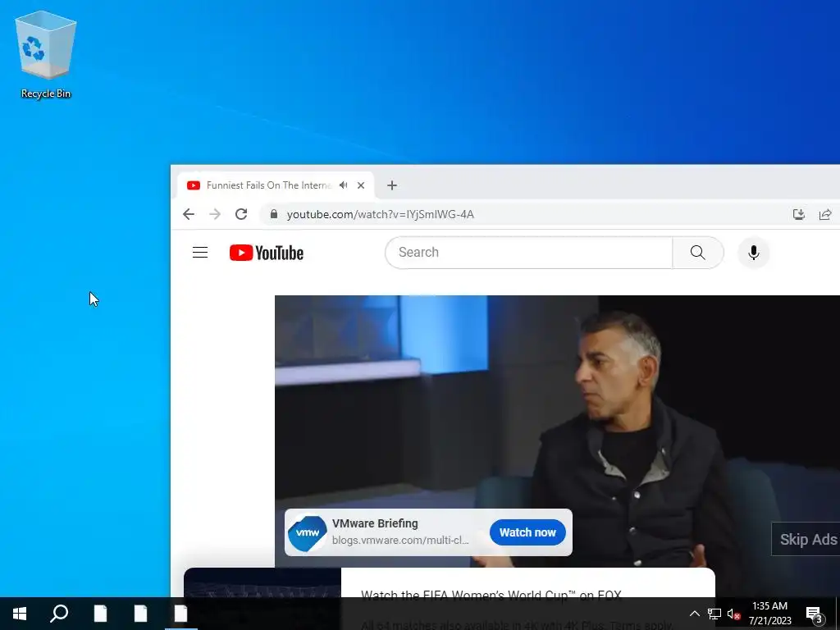Open the clock showing 1:35 AM

769,614
